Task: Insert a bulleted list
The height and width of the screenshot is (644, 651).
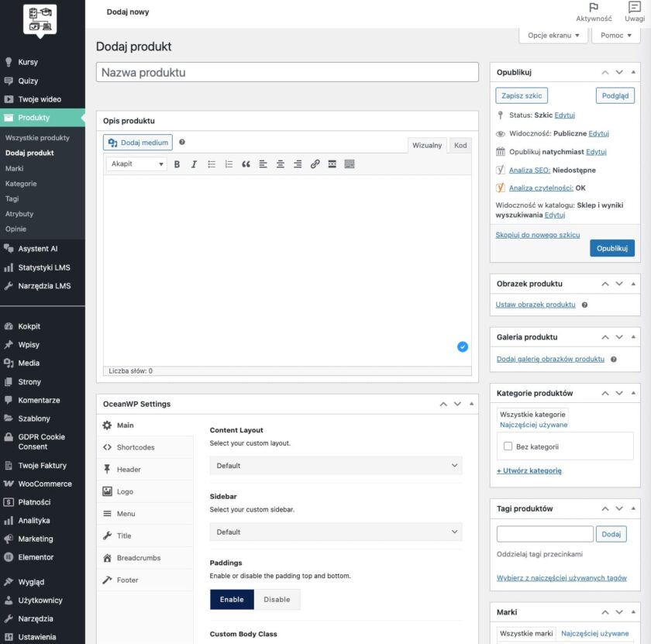Action: (x=210, y=164)
